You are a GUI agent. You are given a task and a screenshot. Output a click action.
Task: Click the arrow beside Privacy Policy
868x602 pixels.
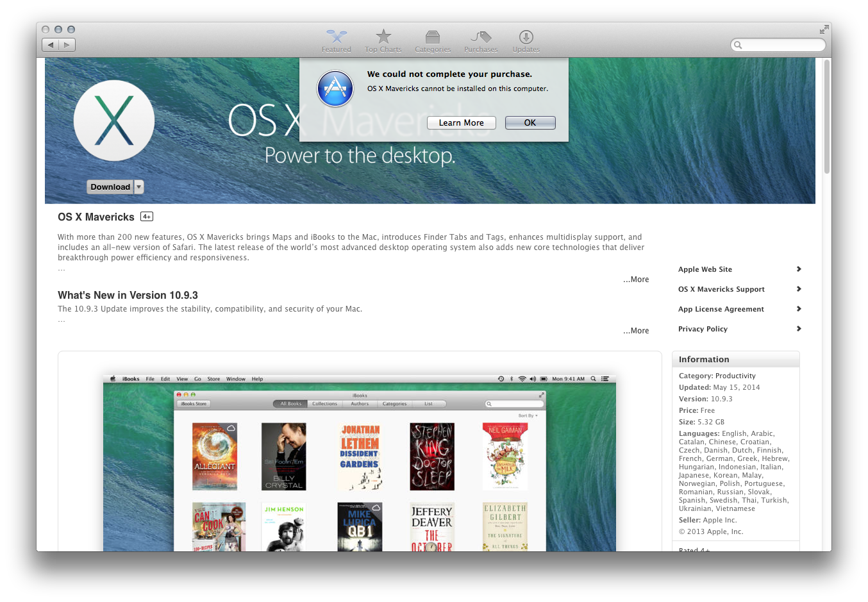[x=799, y=329]
